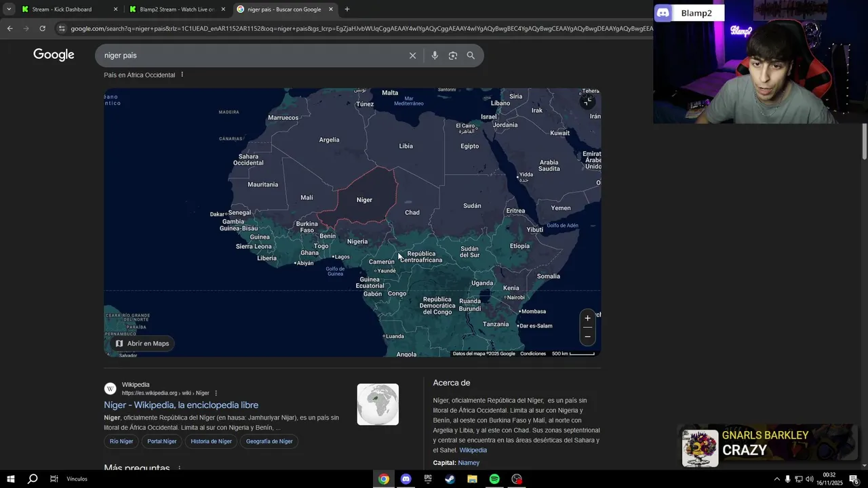Zoom in on the map
Screen dimensions: 868x488
pos(588,319)
